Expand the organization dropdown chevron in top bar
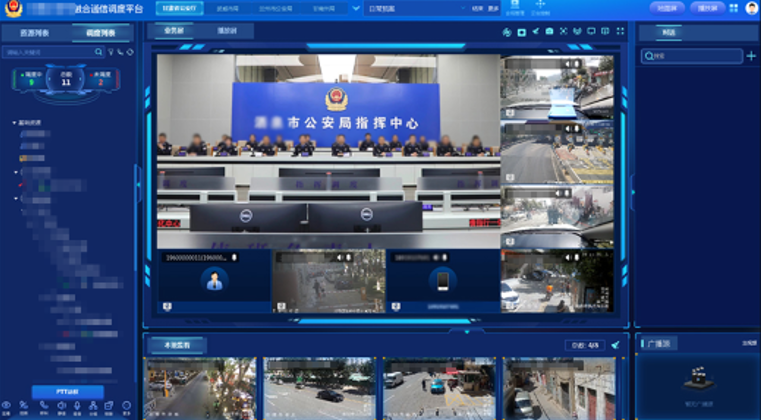 pos(356,9)
